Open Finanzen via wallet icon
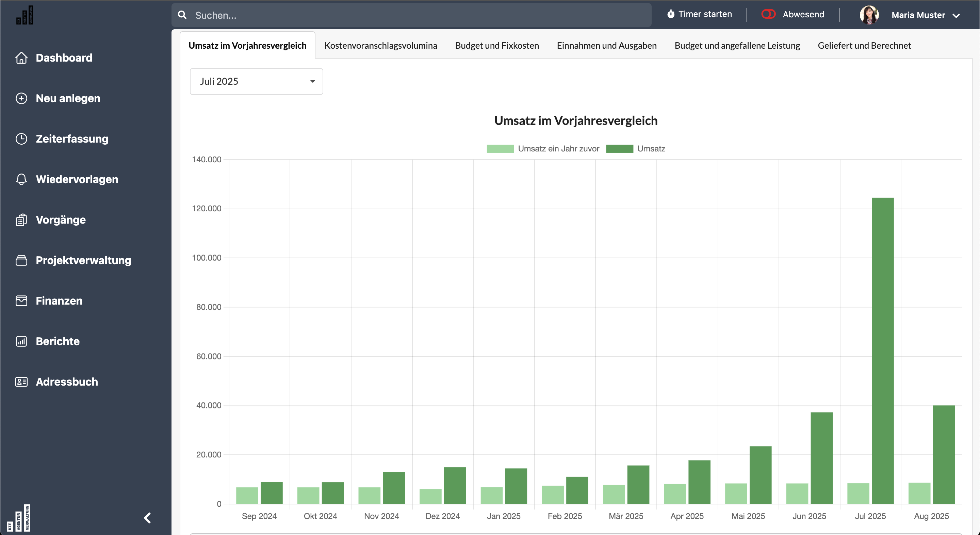The image size is (980, 535). click(21, 301)
